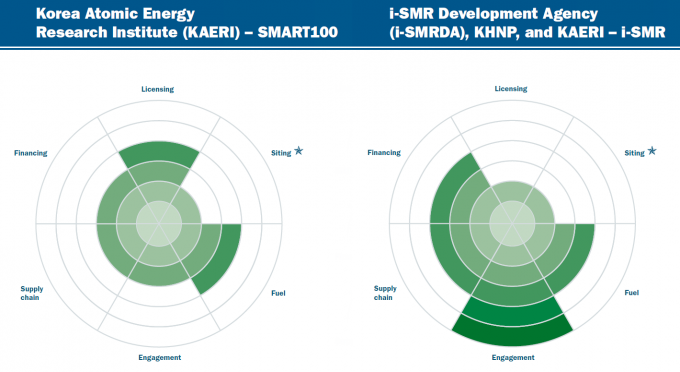Click the Siting label on i-SMR chart
The height and width of the screenshot is (372, 680).
coord(634,153)
